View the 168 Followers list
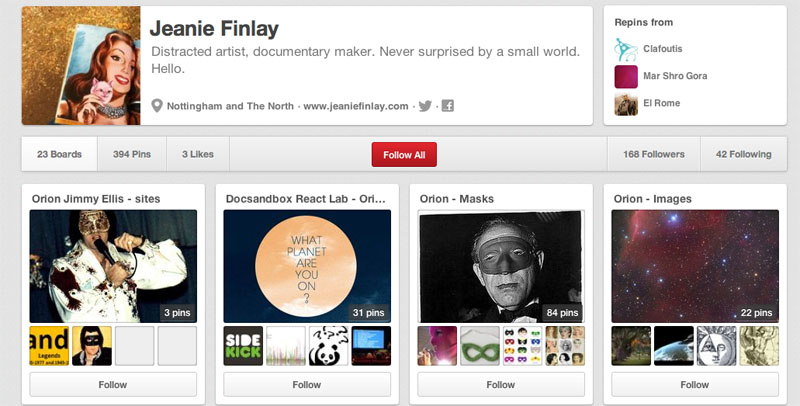Screen dimensions: 800x406 tap(653, 154)
